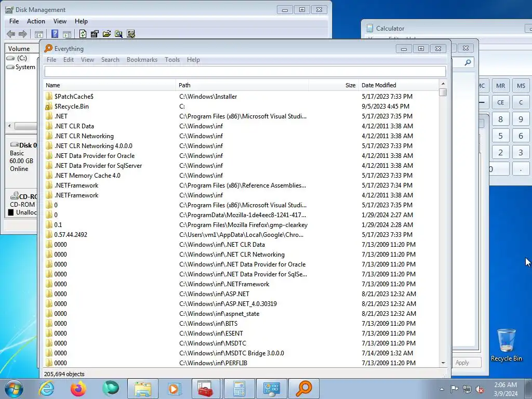Click the Everything results vertical scrollbar thumb

click(x=443, y=92)
